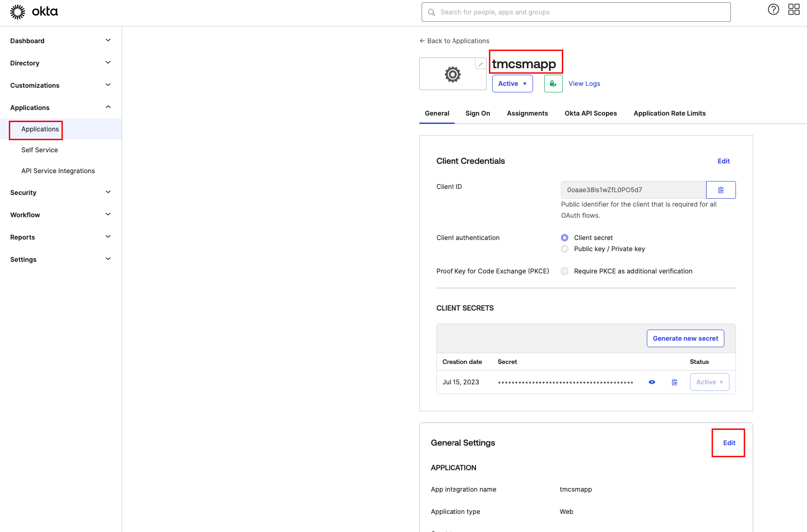Click the masked secret dots value

566,383
